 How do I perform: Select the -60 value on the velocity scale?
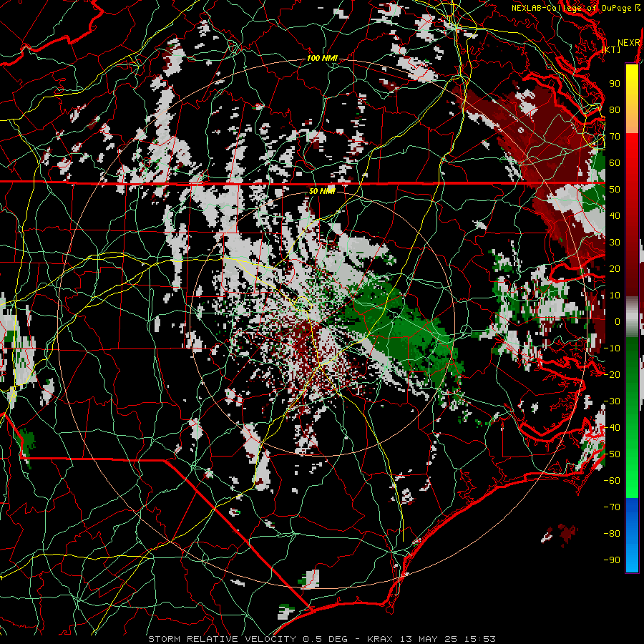[612, 481]
